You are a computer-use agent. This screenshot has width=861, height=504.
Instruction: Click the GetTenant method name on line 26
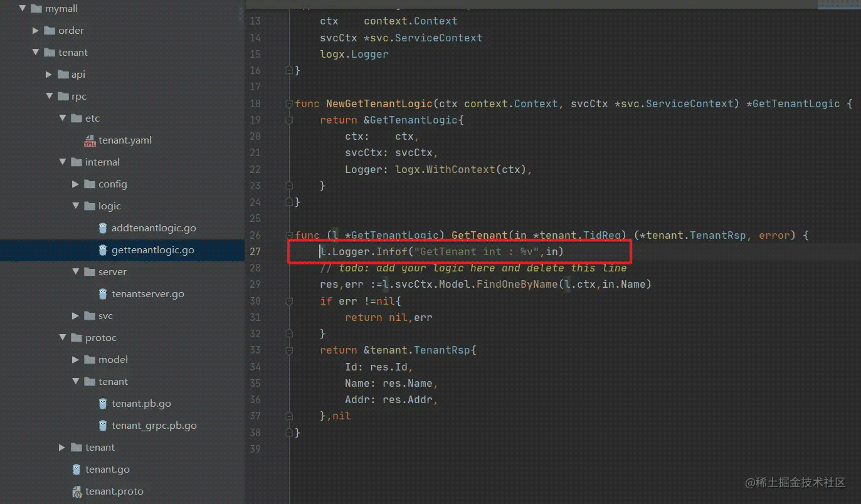[x=480, y=235]
